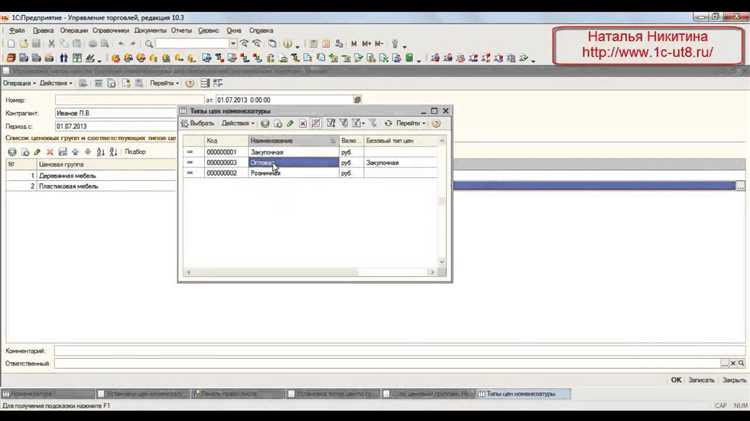Image resolution: width=750 pixels, height=421 pixels.
Task: Click calendar icon next to document date
Action: click(357, 100)
